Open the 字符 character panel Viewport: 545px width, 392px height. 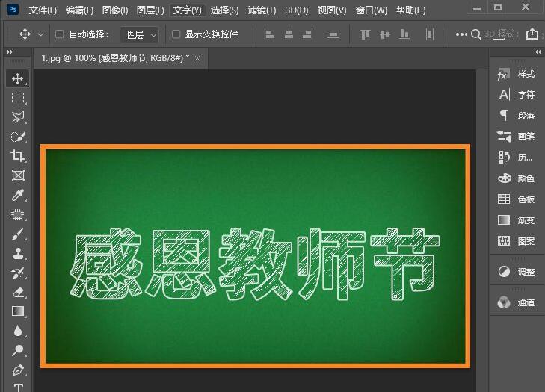tap(516, 94)
